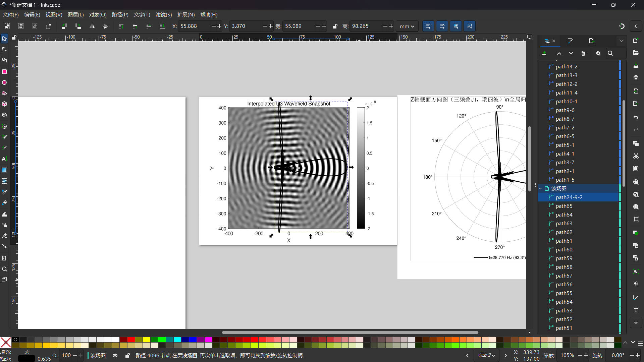Select the Gradient tool
This screenshot has width=644, height=362.
tap(4, 170)
